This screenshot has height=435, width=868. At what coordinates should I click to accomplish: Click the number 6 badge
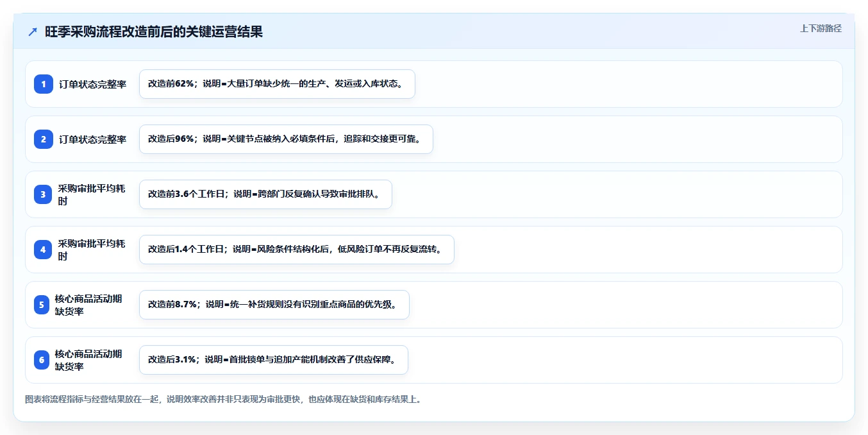42,360
